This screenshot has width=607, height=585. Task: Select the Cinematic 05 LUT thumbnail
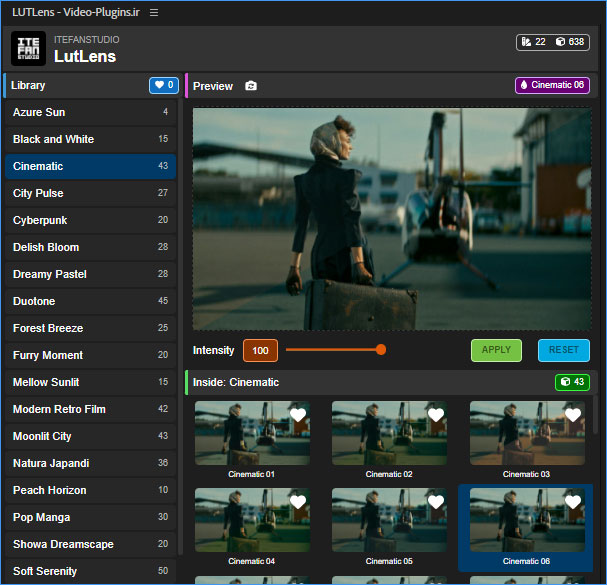coord(389,520)
